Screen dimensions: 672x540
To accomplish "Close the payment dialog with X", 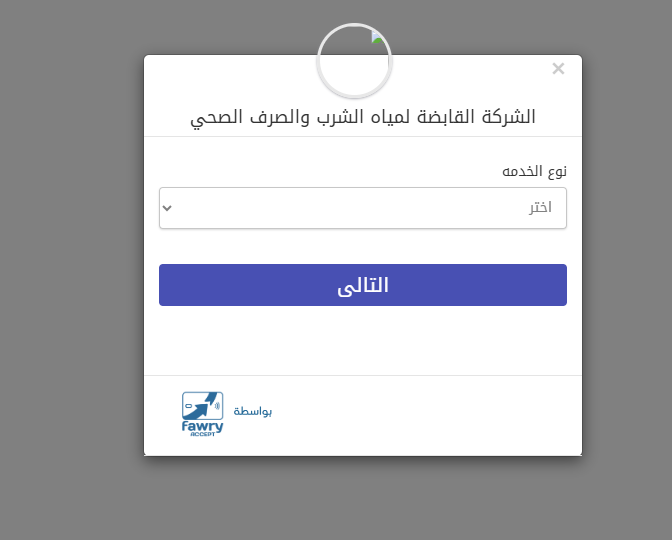I will [x=558, y=69].
